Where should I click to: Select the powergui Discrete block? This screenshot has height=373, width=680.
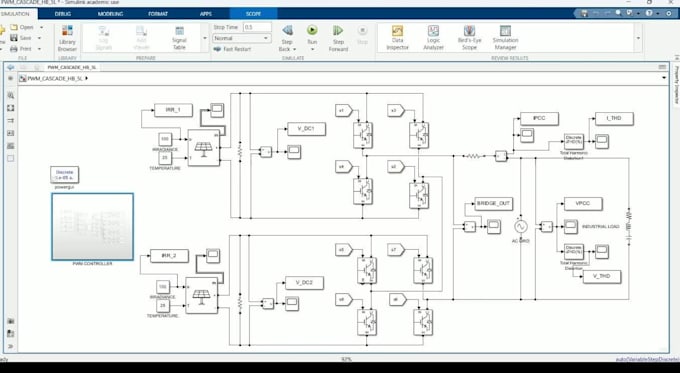click(x=65, y=175)
